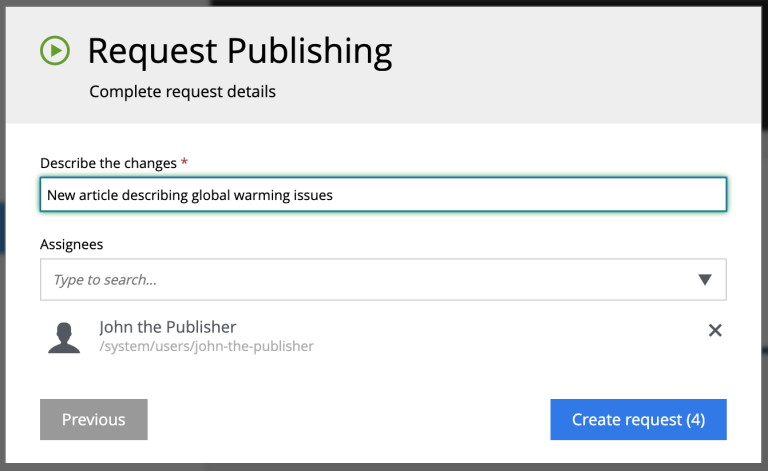Click the Request Publishing dialog title
This screenshot has width=768, height=471.
tap(240, 51)
